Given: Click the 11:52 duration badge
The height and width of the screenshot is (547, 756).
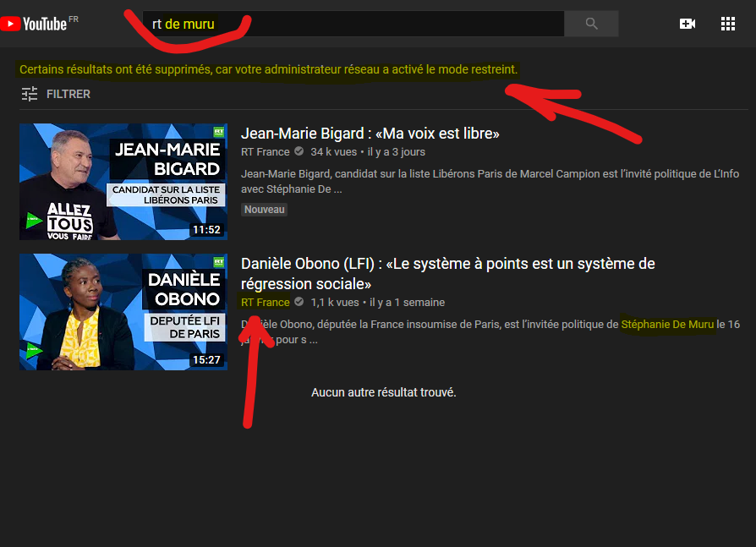Looking at the screenshot, I should pos(206,230).
